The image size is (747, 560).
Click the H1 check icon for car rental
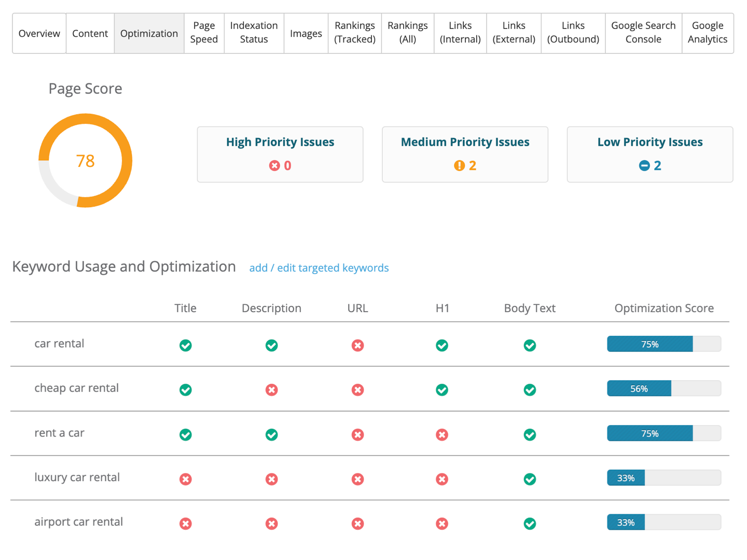pyautogui.click(x=442, y=345)
